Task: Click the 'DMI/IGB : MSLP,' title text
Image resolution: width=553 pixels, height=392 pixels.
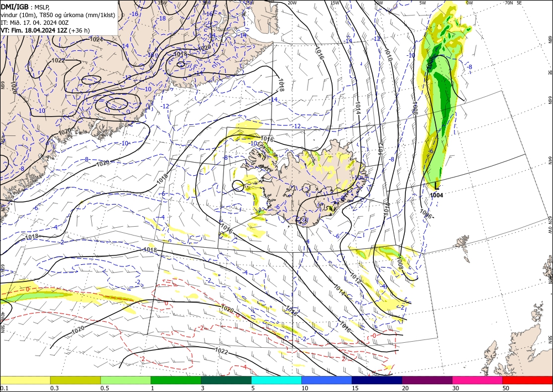Action: point(25,7)
